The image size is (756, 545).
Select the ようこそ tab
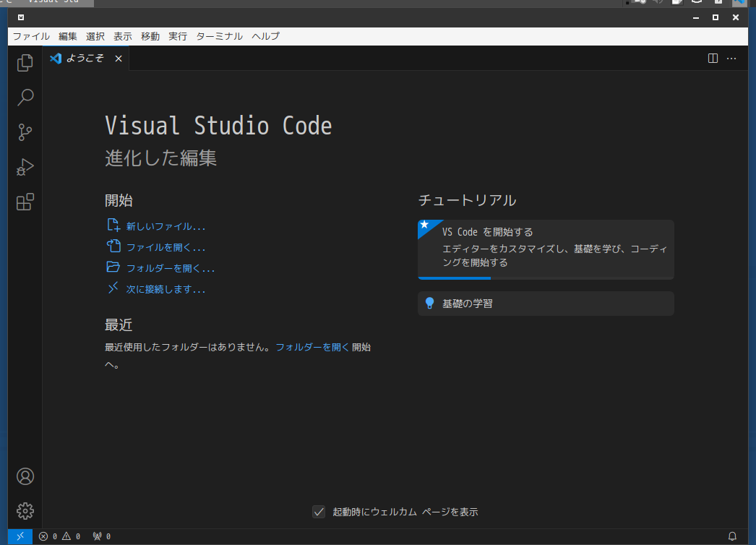(x=86, y=59)
